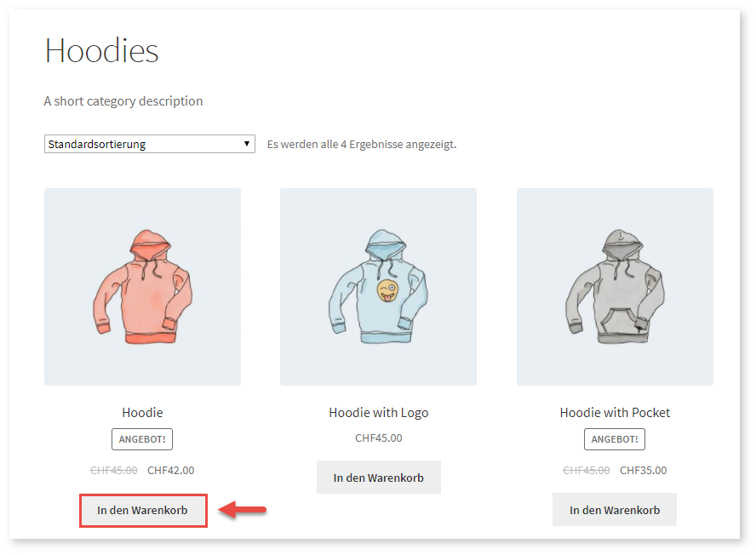This screenshot has height=555, width=756.
Task: Open the blue Hoodie with Logo image
Action: tap(379, 287)
